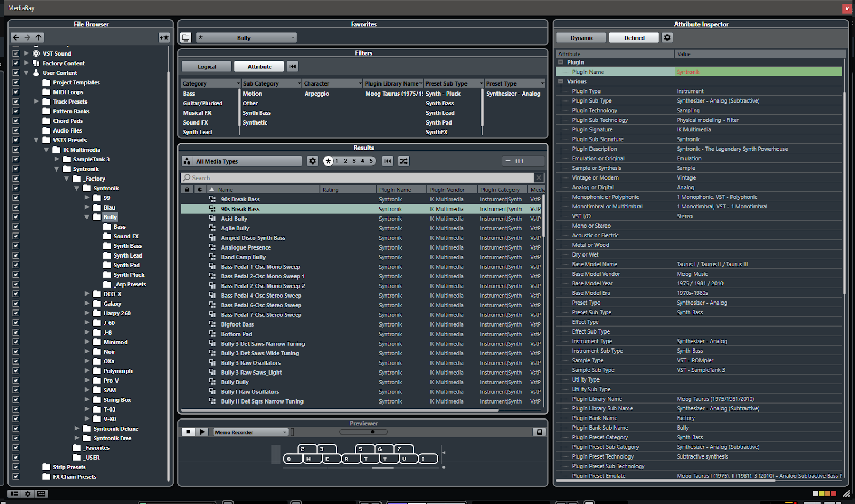Select the asterisk all-ratings filter
855x504 pixels.
pos(328,161)
